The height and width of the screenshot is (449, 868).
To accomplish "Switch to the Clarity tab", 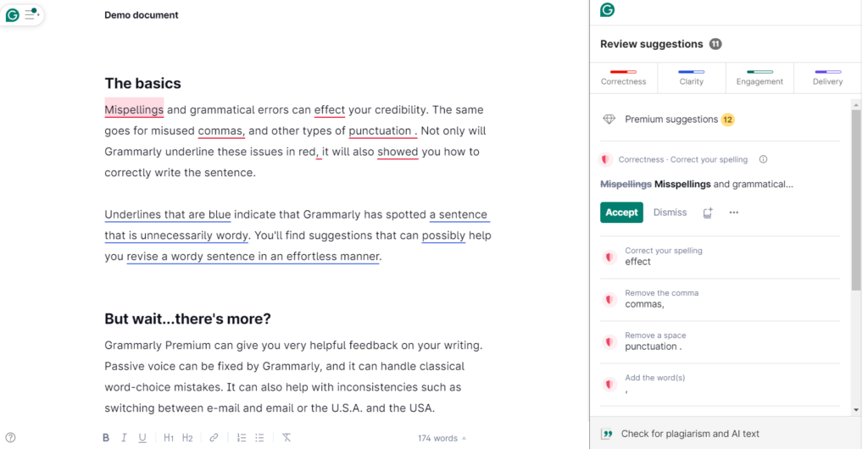I will [692, 77].
